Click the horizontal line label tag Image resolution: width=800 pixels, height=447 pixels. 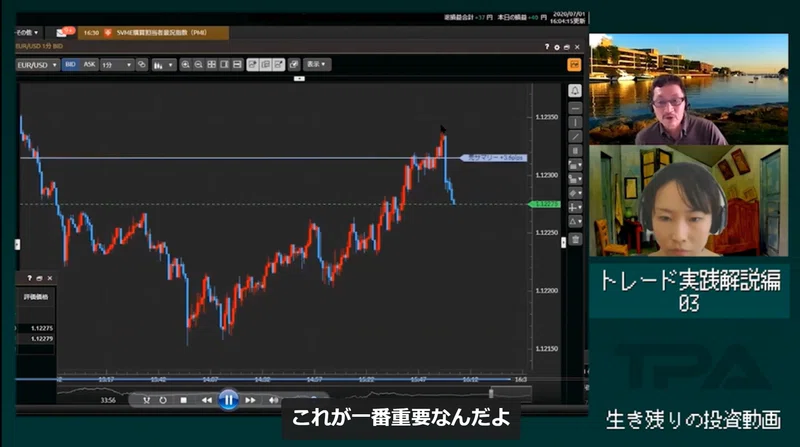493,158
